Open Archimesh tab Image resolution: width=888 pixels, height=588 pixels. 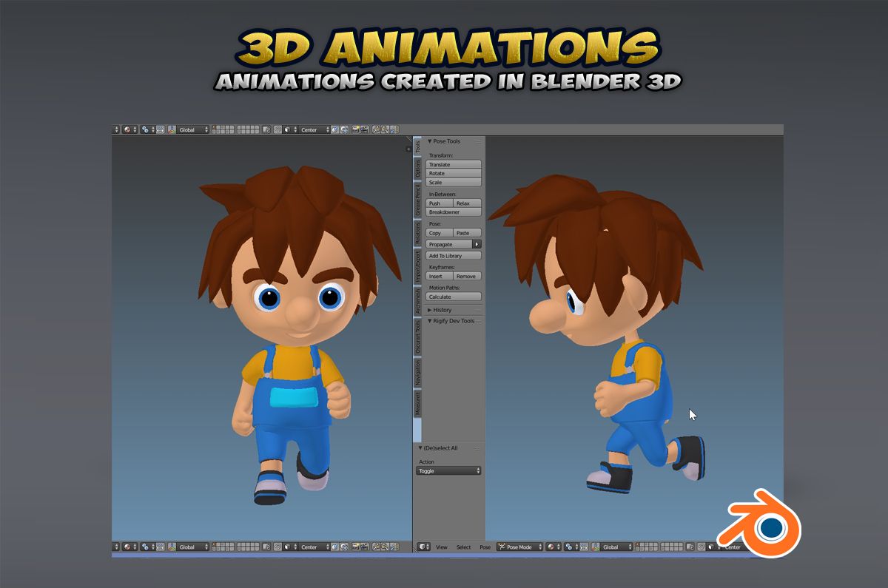click(417, 301)
